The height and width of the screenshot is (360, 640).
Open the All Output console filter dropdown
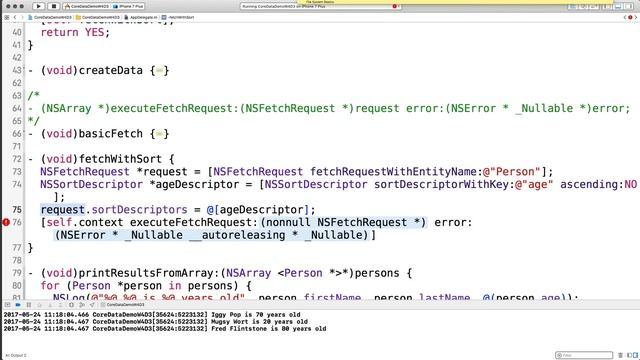[16, 356]
